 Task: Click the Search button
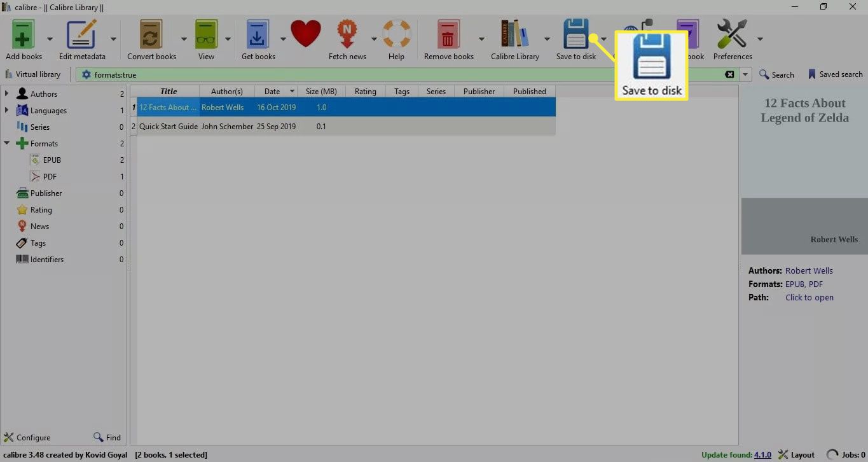point(776,74)
